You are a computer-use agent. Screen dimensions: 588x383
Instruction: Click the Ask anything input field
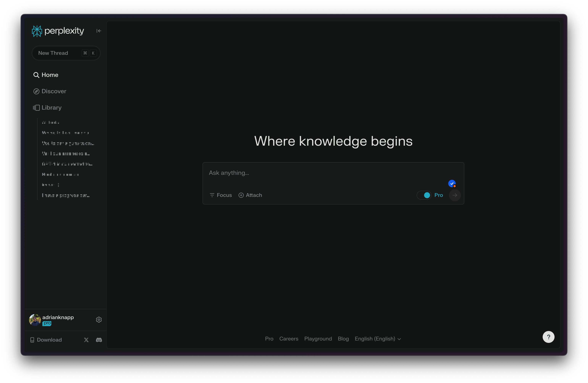pos(333,173)
